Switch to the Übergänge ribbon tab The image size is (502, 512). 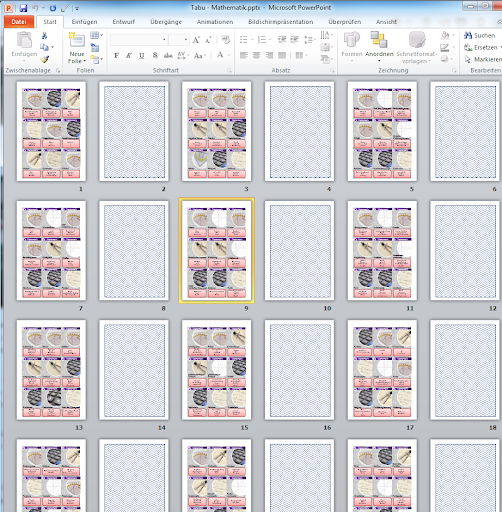point(166,22)
